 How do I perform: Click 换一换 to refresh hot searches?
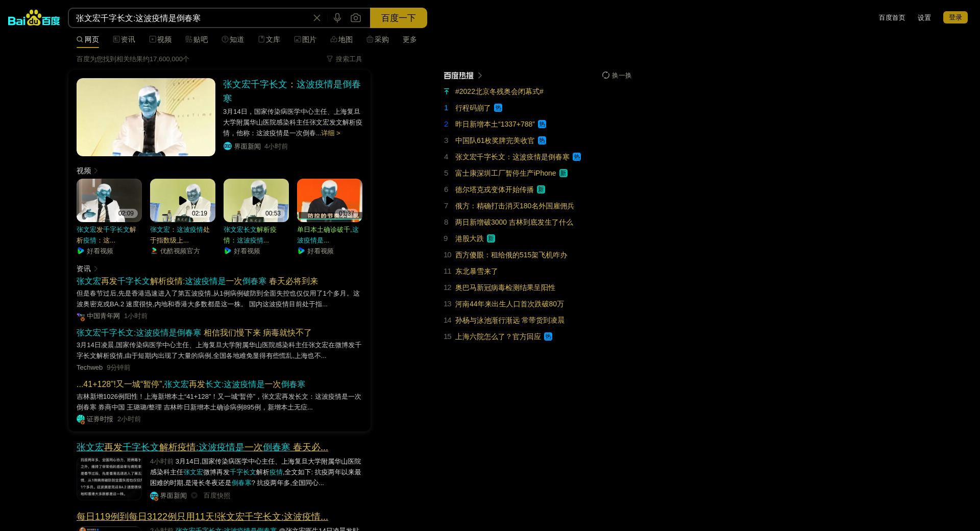(x=617, y=75)
